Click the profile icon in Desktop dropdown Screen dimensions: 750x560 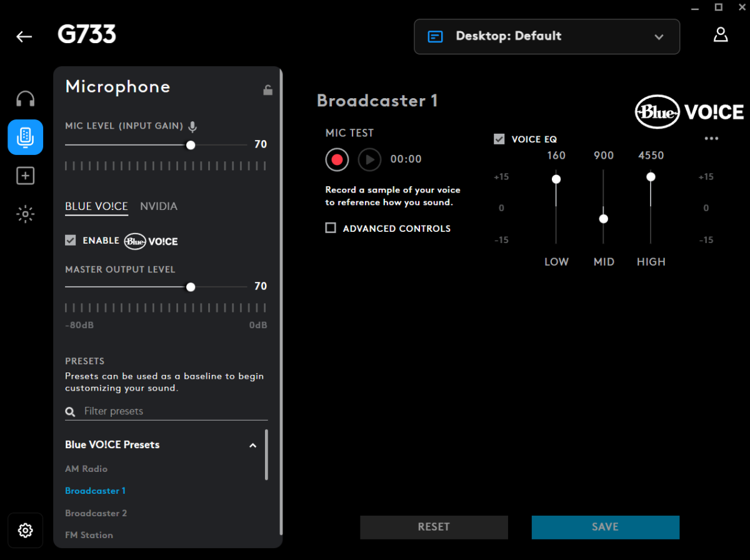(435, 36)
